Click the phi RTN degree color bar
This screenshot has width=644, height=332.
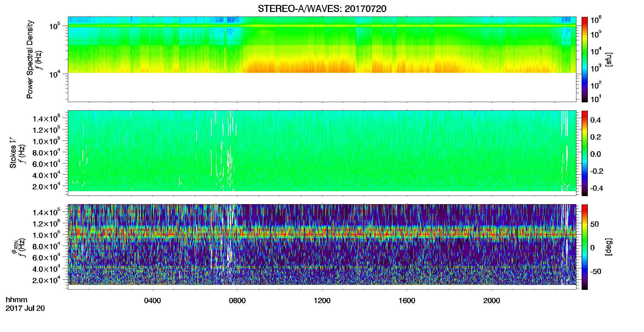[x=585, y=247]
